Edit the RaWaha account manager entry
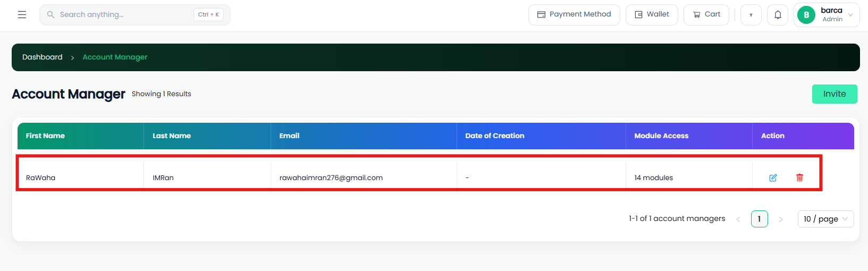The height and width of the screenshot is (271, 868). [x=773, y=177]
